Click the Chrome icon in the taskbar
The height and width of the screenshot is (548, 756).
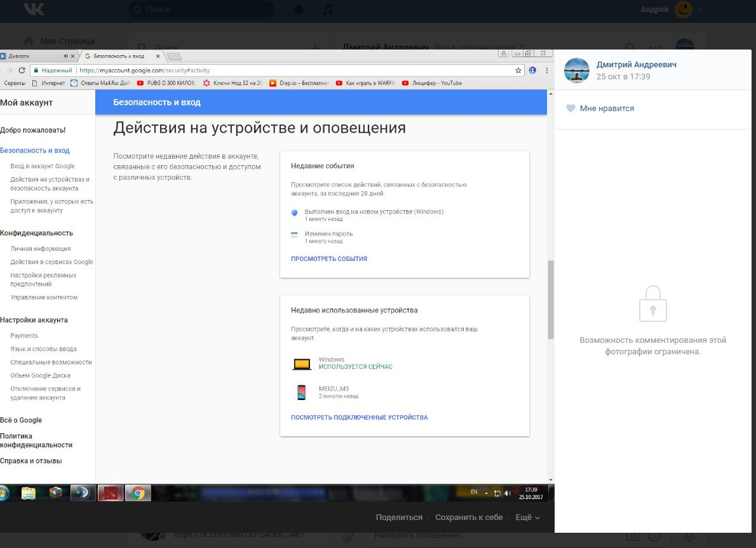coord(138,493)
